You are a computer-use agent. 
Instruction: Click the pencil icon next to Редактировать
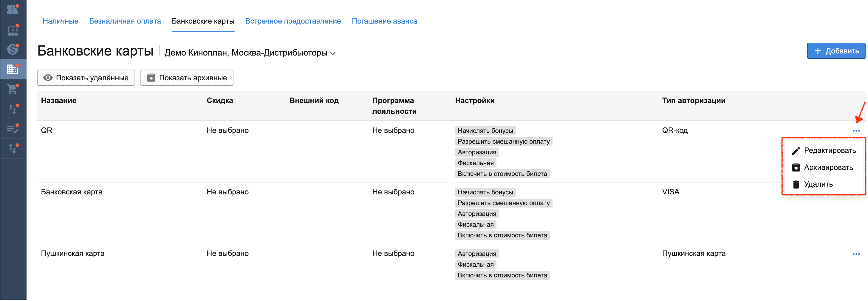796,151
